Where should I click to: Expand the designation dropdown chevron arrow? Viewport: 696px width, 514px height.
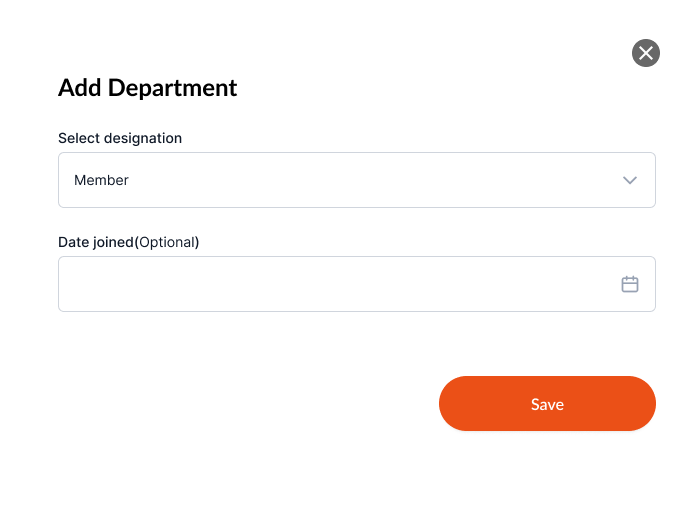tap(630, 180)
